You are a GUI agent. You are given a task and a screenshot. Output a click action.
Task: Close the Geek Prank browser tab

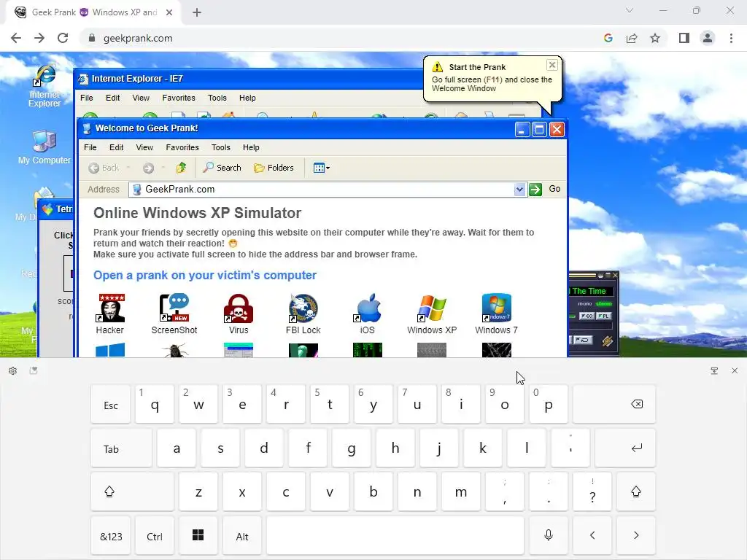(x=169, y=12)
